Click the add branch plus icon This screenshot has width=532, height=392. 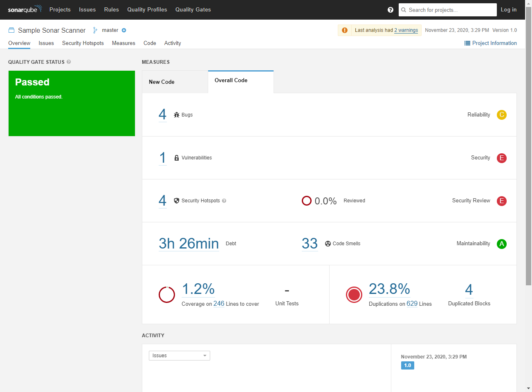point(124,30)
